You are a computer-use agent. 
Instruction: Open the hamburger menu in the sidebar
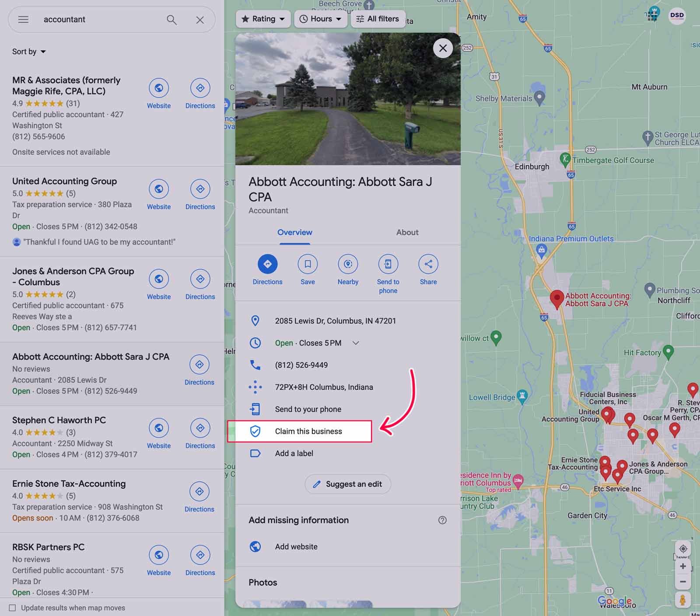coord(23,19)
